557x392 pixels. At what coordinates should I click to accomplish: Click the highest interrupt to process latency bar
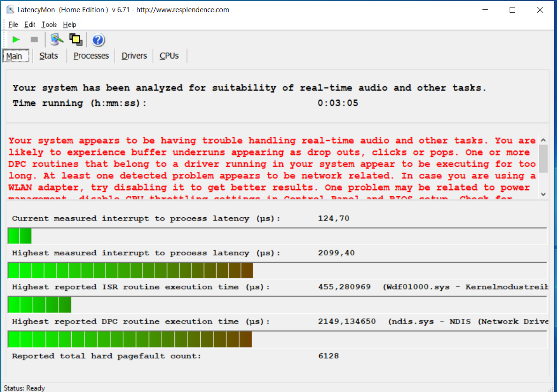click(277, 270)
